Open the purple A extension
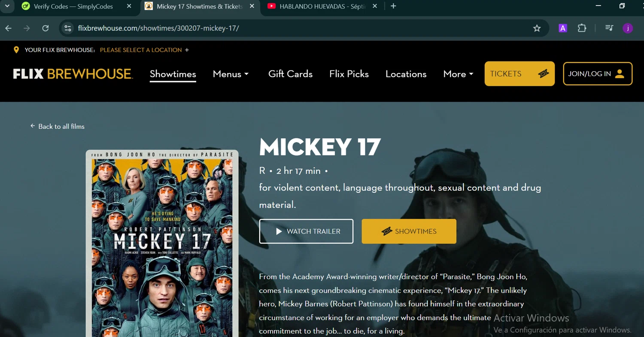 coord(563,28)
